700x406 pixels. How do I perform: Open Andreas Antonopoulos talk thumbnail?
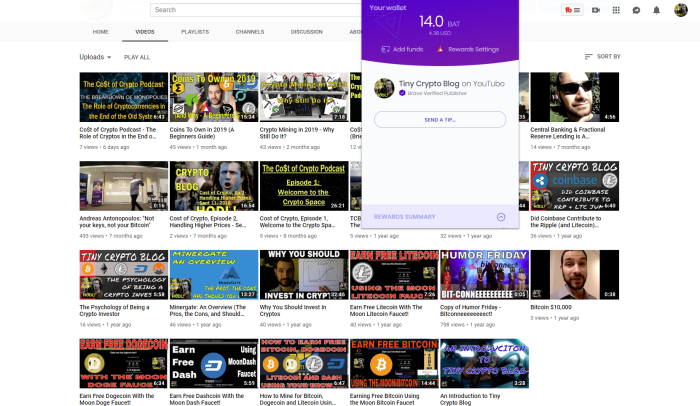coord(124,186)
